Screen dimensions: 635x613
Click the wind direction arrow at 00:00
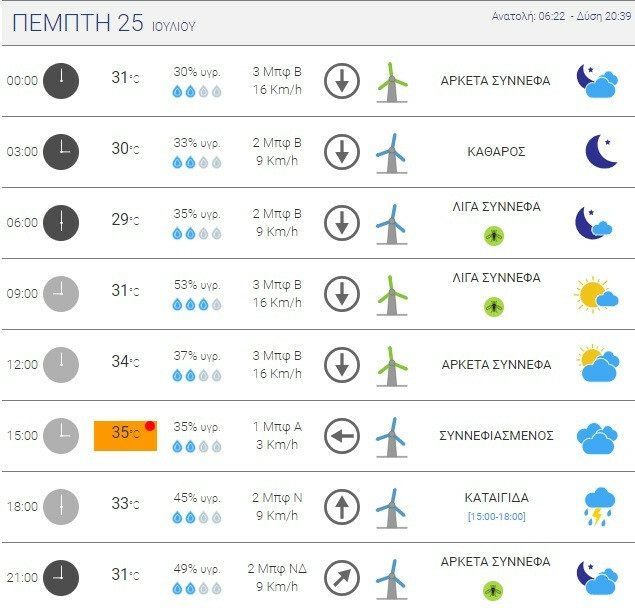(342, 81)
